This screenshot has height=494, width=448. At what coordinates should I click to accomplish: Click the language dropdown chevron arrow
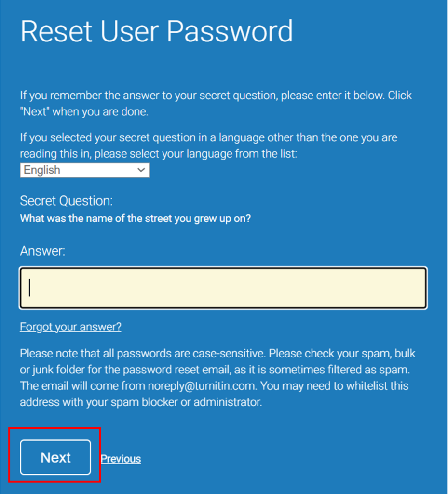point(141,170)
